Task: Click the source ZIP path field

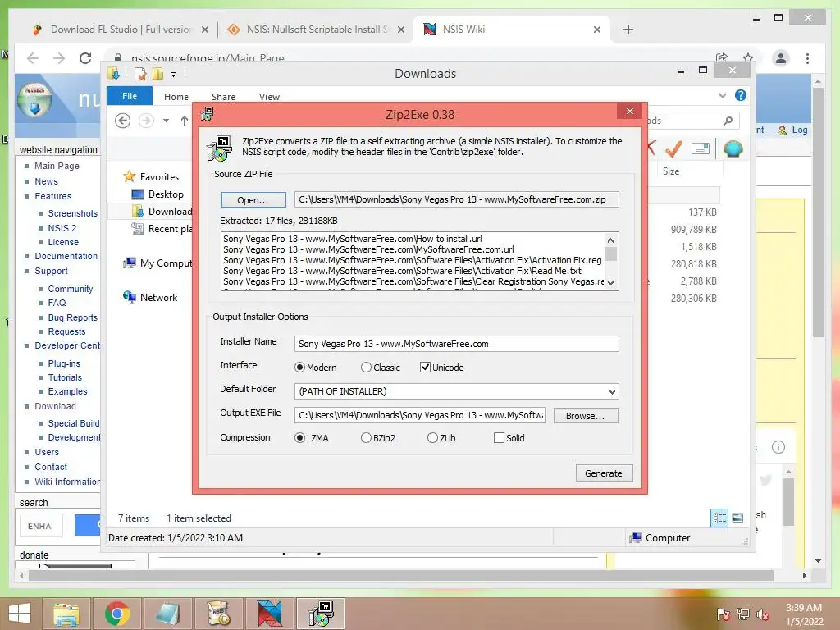Action: pyautogui.click(x=456, y=199)
